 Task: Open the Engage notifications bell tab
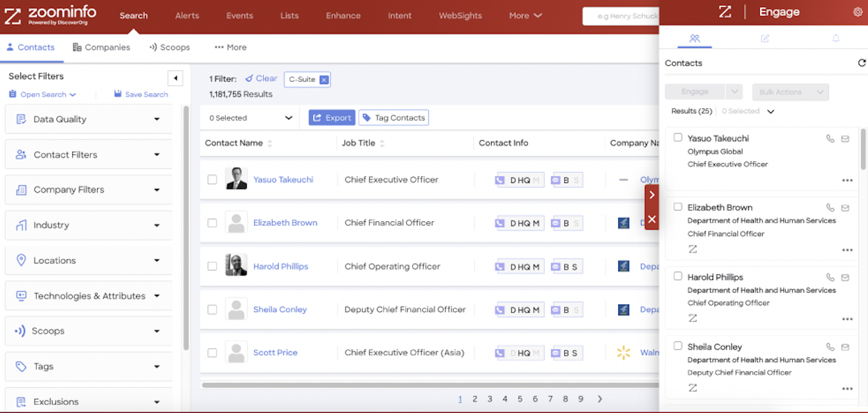tap(836, 38)
